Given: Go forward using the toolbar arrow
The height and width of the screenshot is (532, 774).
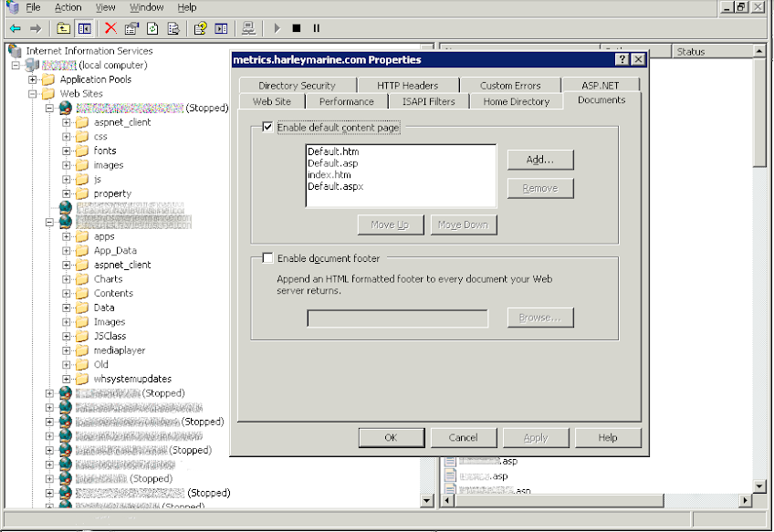Looking at the screenshot, I should tap(36, 28).
